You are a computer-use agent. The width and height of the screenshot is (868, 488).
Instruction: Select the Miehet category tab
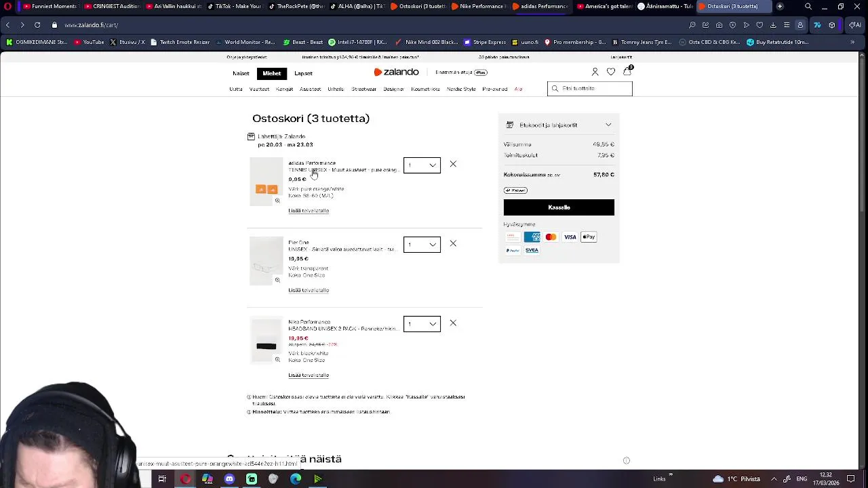click(x=272, y=73)
